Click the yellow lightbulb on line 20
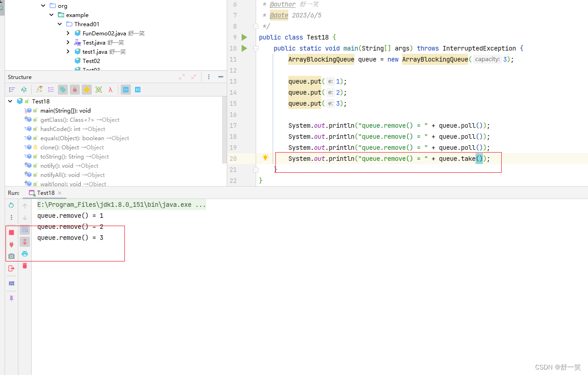 click(x=265, y=158)
